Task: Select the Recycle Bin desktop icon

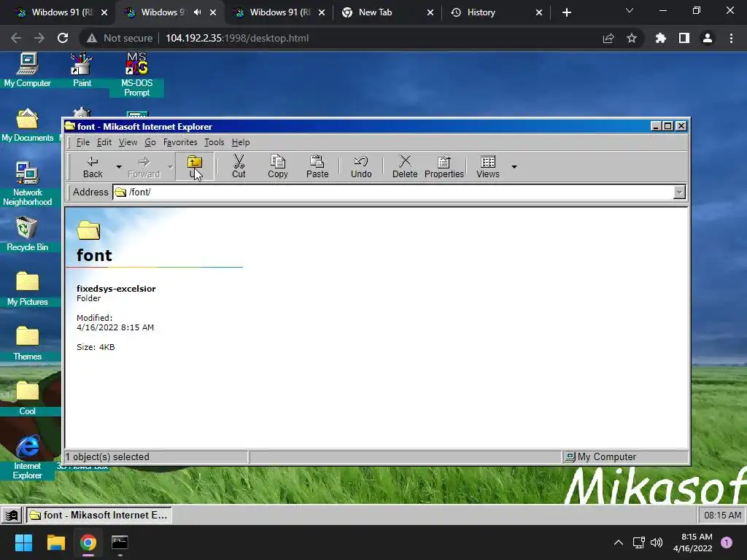Action: click(x=27, y=234)
